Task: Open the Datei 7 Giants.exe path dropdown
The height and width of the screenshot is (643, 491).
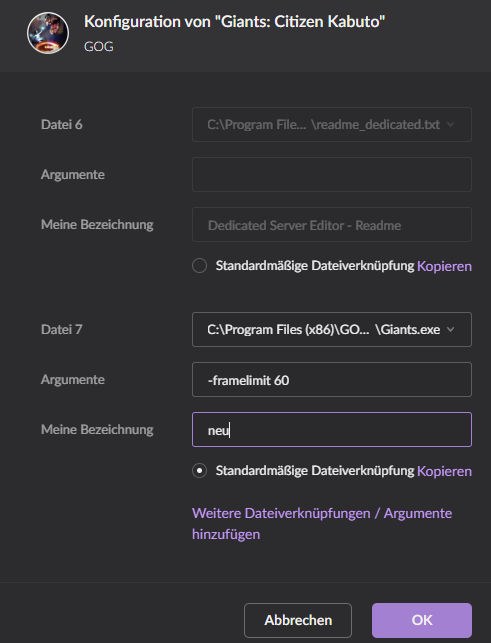Action: coord(331,330)
